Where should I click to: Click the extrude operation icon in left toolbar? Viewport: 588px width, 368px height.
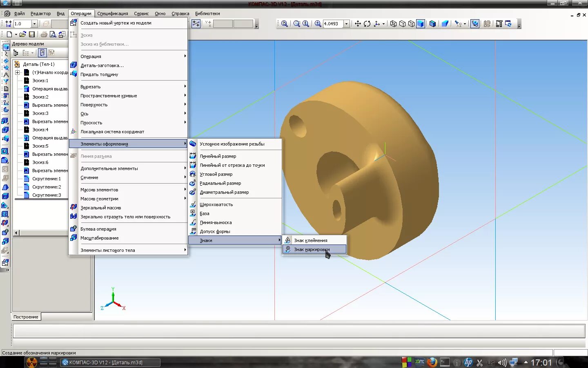(5, 121)
